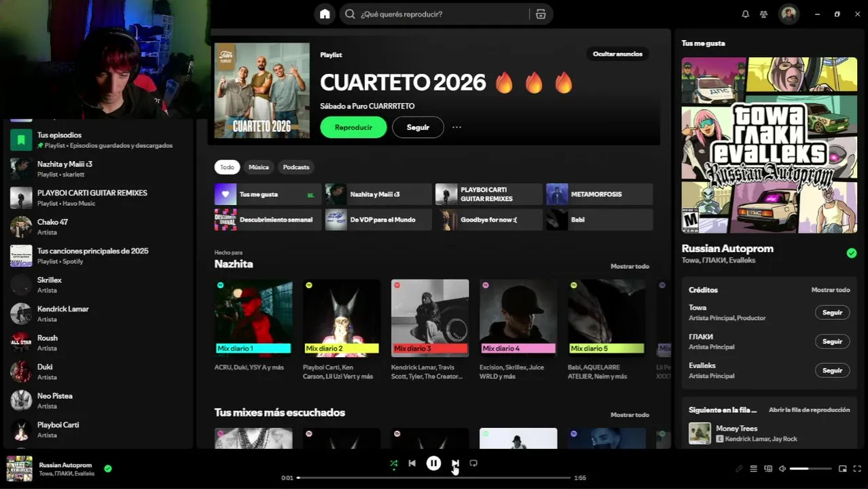This screenshot has height=489, width=868.
Task: Open Nazhita y Maiii <3 shortcut tile
Action: [x=378, y=194]
